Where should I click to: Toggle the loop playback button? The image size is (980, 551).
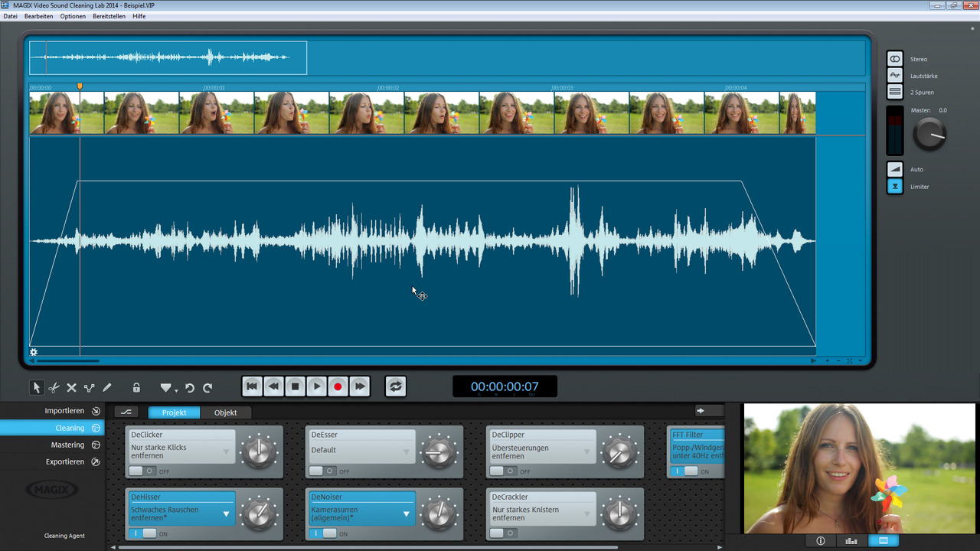pos(395,386)
